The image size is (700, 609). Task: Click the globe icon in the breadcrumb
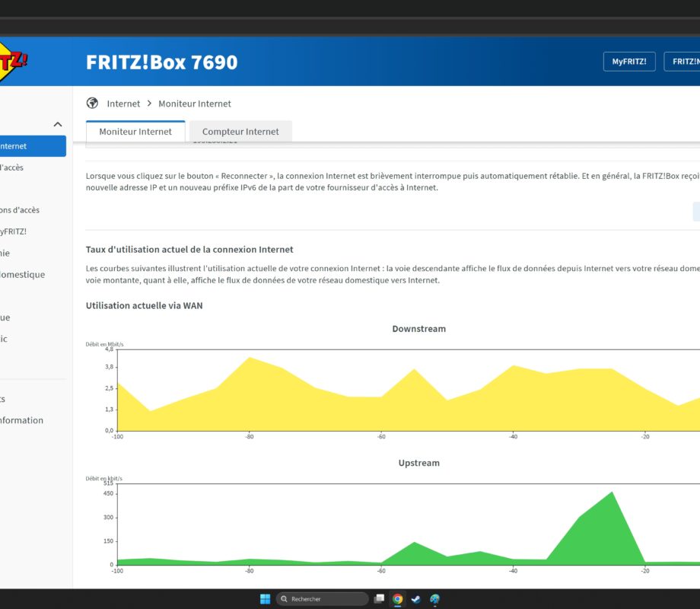click(x=92, y=104)
